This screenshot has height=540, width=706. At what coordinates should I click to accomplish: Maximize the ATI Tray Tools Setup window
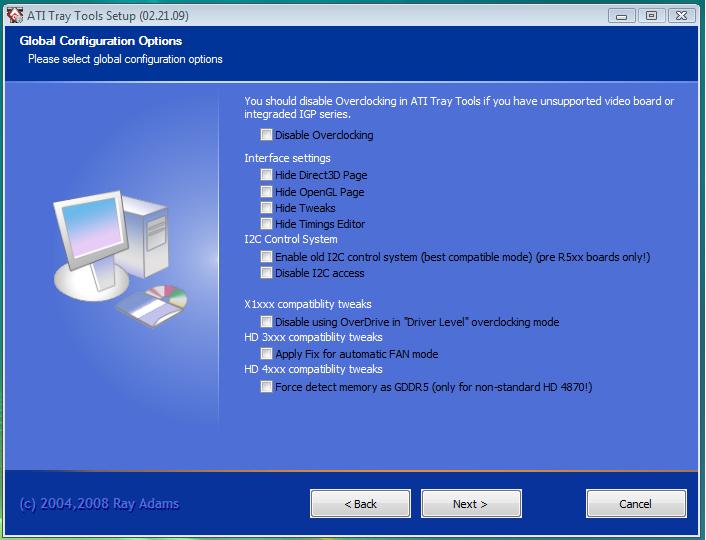click(x=651, y=16)
